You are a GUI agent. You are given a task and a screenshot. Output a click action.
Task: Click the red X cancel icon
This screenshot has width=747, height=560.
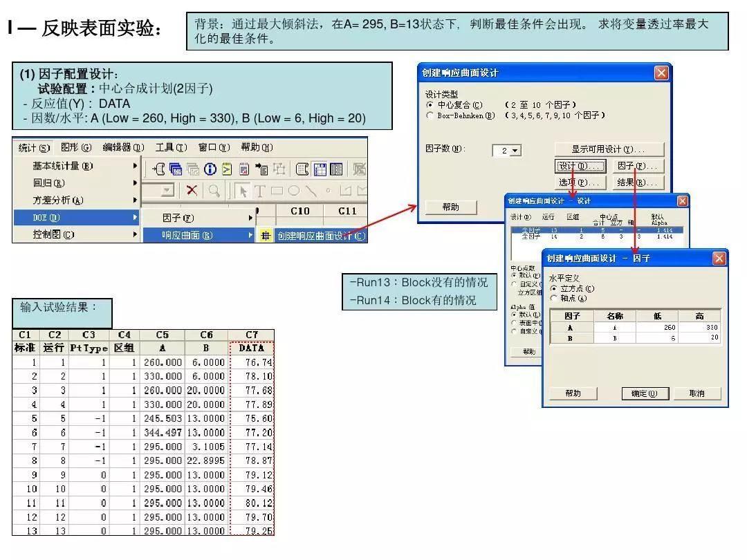192,190
